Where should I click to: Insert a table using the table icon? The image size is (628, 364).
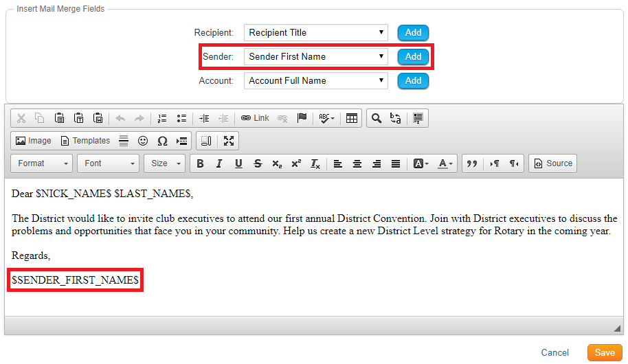pos(352,118)
